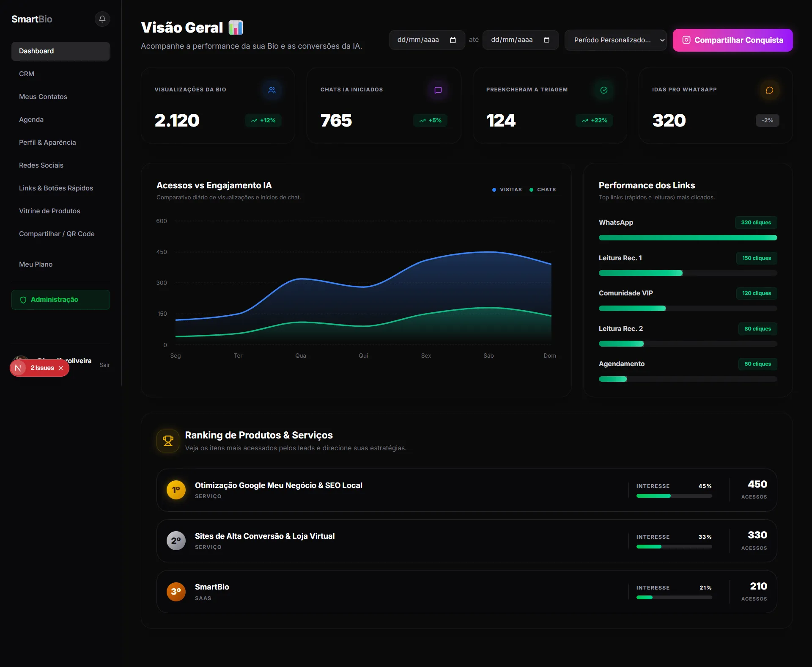
Task: Toggle the CHATS legend item
Action: click(x=542, y=190)
